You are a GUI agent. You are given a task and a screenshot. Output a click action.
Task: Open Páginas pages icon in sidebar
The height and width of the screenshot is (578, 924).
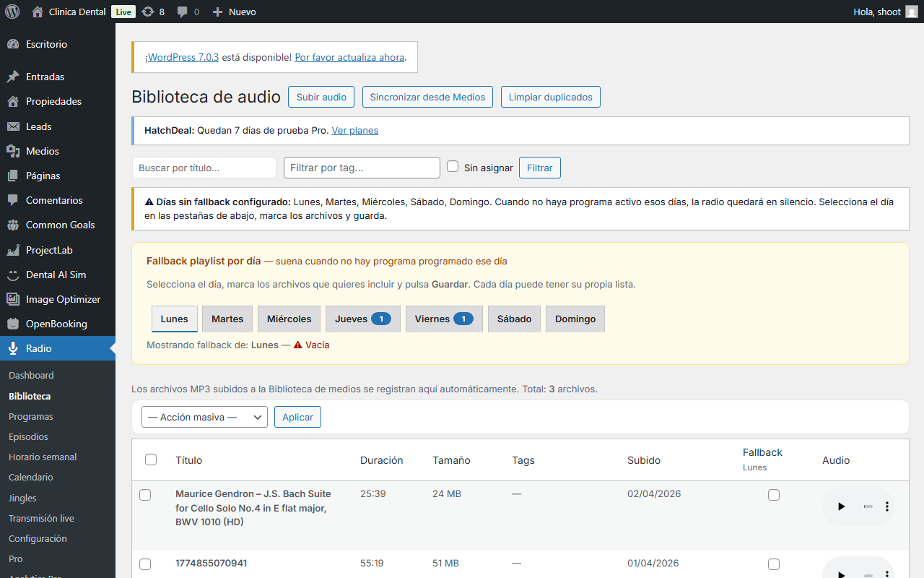point(13,176)
